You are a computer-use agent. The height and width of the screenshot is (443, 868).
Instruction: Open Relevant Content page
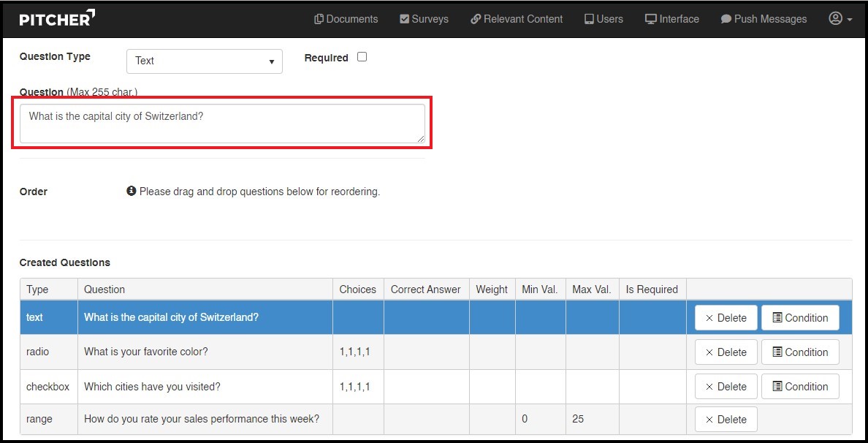point(517,19)
